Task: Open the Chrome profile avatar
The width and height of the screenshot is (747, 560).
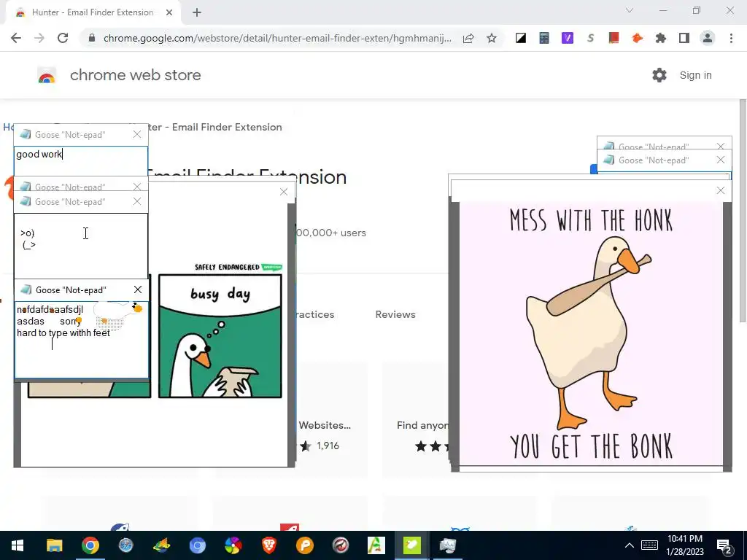Action: [x=708, y=38]
